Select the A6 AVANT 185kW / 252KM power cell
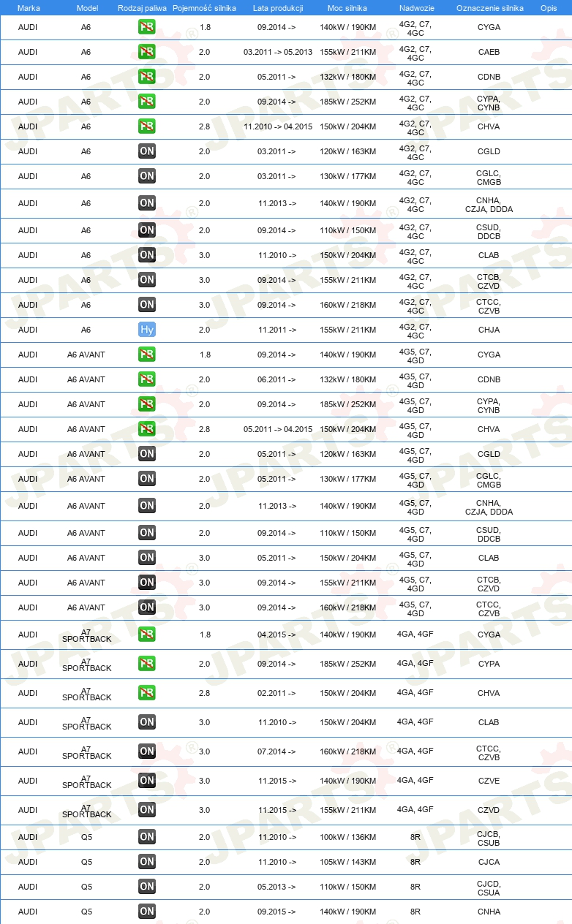The width and height of the screenshot is (572, 924). [x=348, y=404]
